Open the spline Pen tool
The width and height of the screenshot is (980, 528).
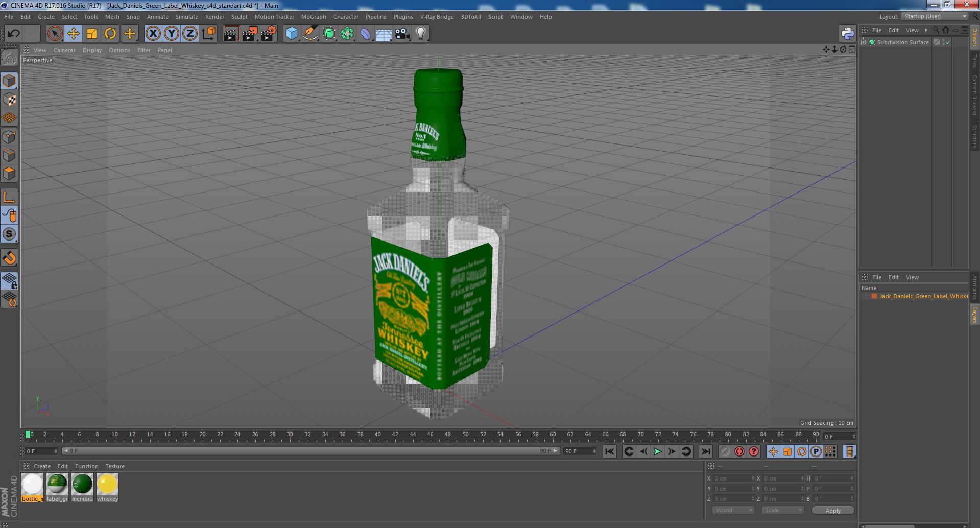pos(310,34)
